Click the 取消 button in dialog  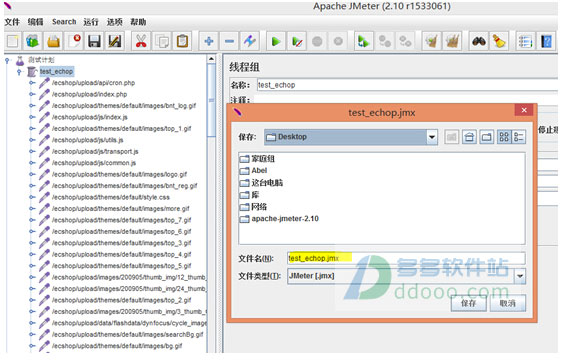click(508, 304)
